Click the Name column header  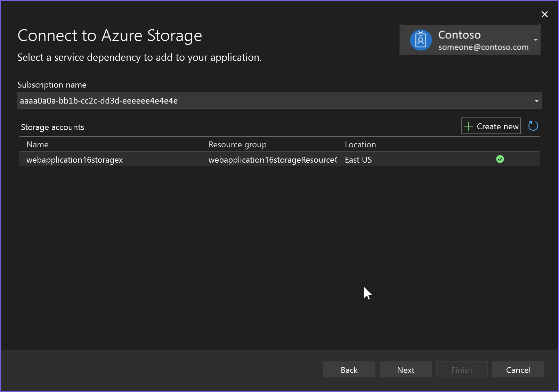pos(38,145)
